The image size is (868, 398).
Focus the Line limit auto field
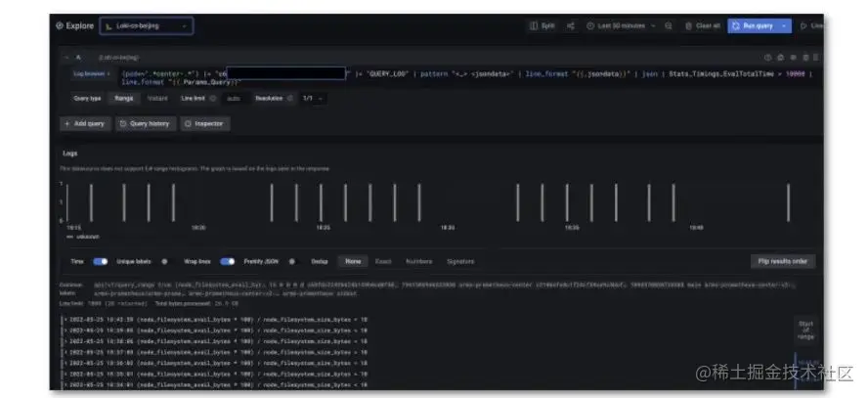tap(235, 99)
